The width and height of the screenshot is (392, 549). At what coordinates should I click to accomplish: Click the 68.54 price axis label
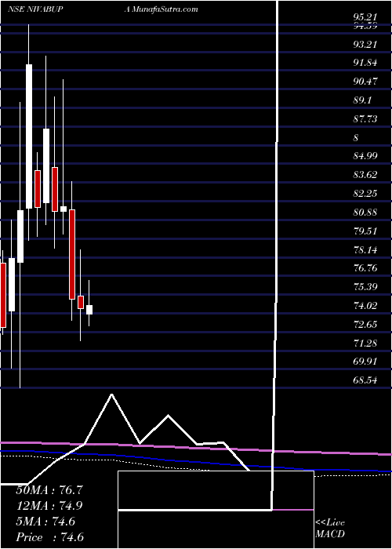tap(365, 380)
